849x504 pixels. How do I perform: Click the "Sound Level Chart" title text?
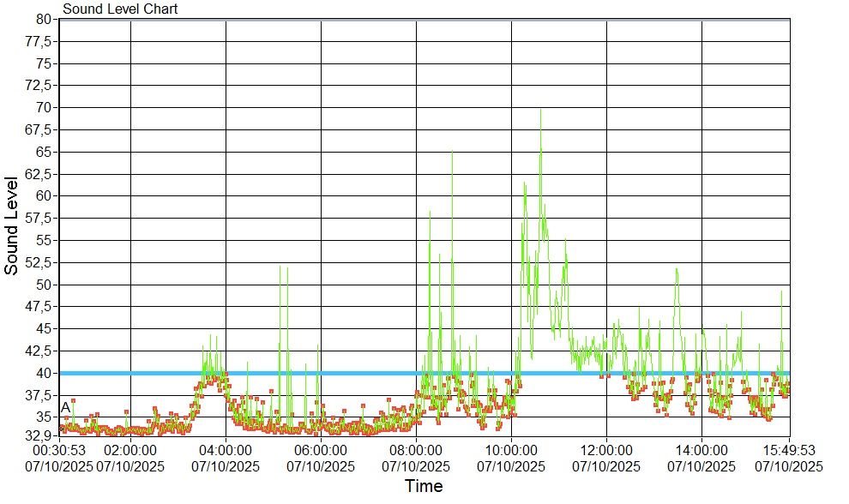click(x=120, y=9)
